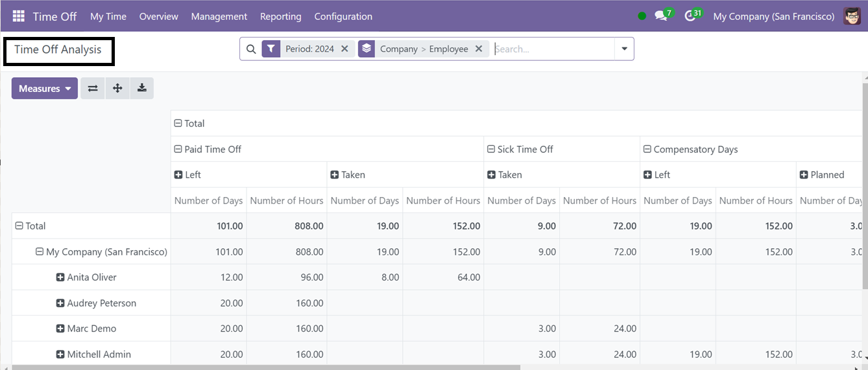Click the Expand all pivot button
Viewport: 868px width, 370px height.
coord(117,88)
